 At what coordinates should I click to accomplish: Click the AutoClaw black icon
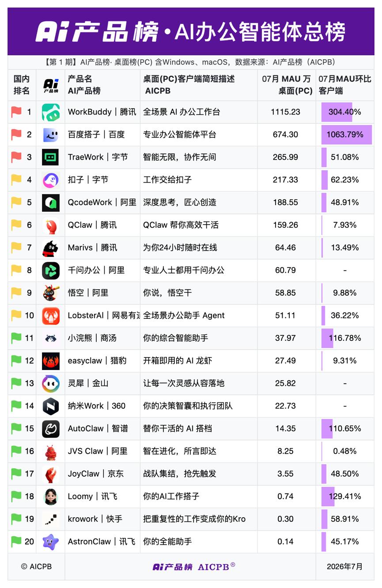point(51,429)
